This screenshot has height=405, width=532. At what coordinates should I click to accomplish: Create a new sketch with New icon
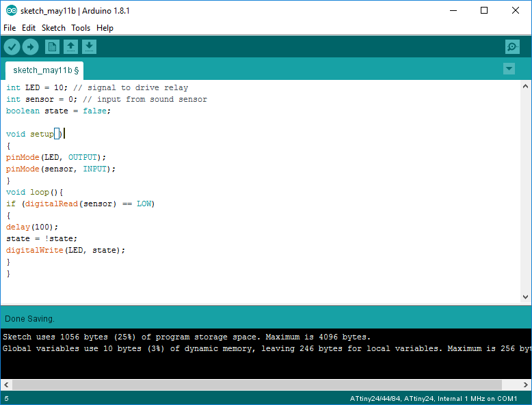coord(52,46)
